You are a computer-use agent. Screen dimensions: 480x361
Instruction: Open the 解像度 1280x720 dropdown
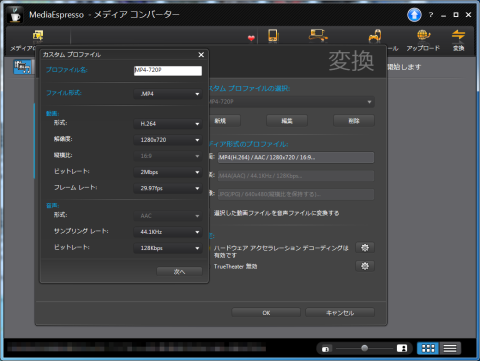(168, 140)
